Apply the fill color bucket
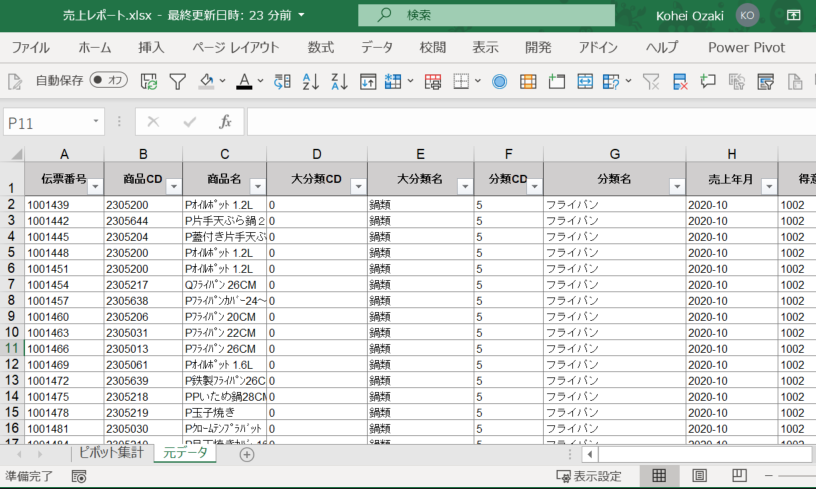This screenshot has width=816, height=489. click(207, 81)
